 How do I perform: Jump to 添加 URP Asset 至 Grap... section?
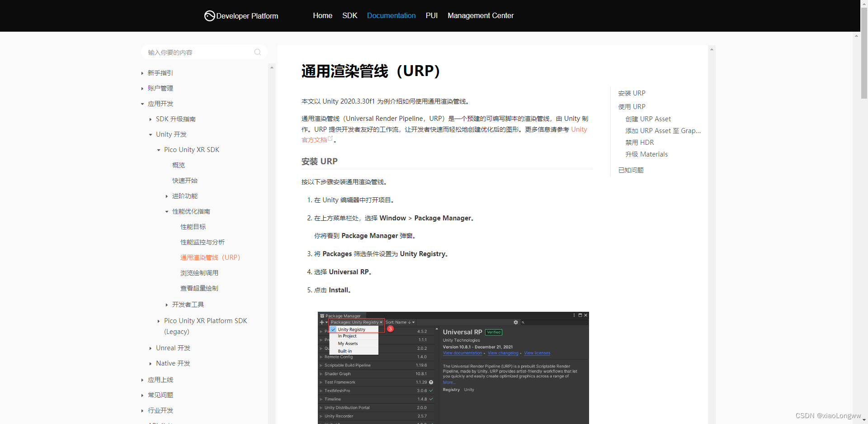(x=663, y=131)
